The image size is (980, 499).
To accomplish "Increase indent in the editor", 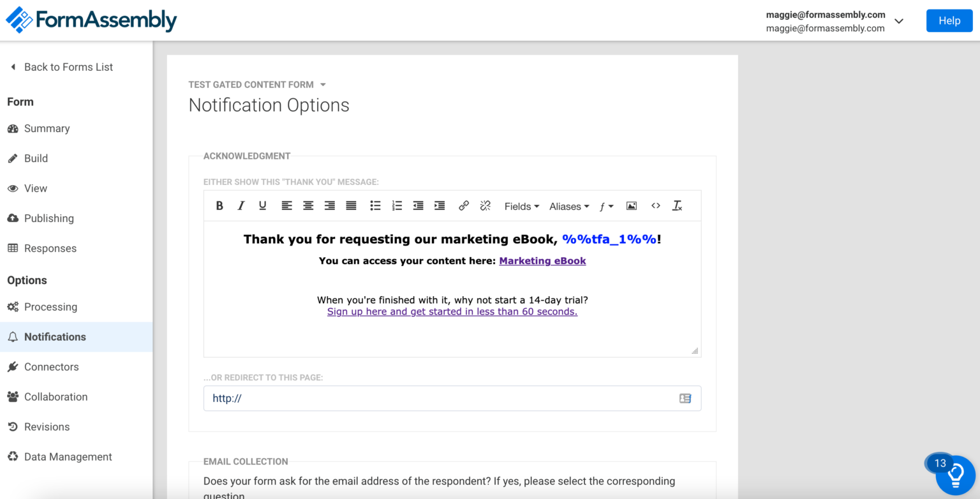I will (x=440, y=206).
